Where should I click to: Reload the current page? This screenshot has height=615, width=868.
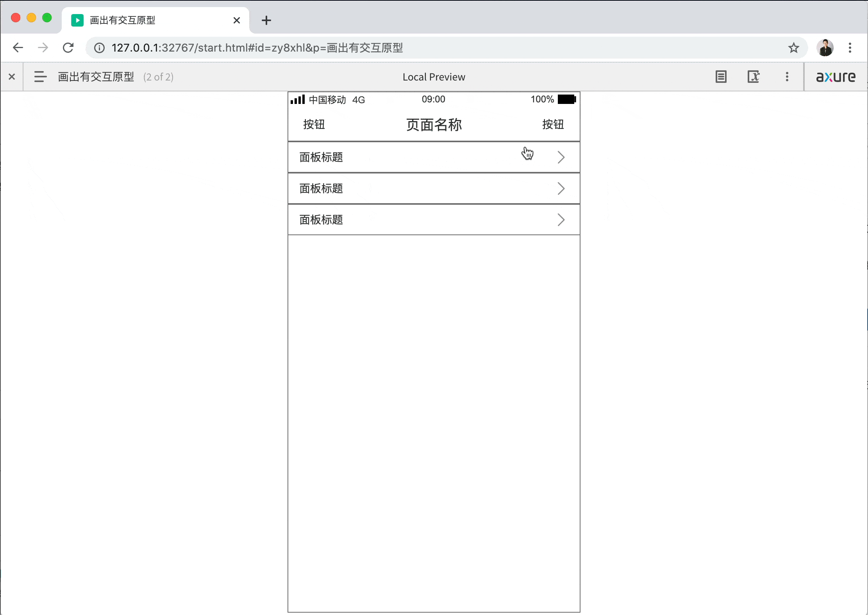tap(68, 48)
